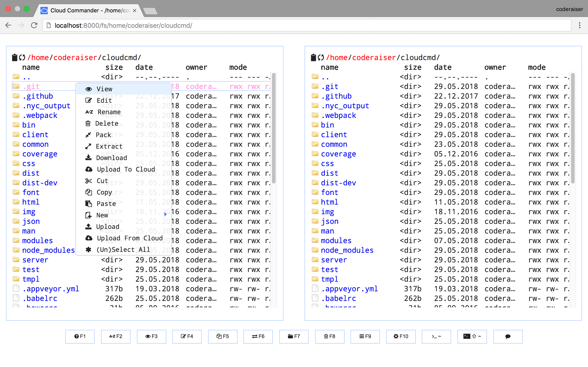Click refresh icon in left panel
Image resolution: width=588 pixels, height=367 pixels.
pyautogui.click(x=22, y=58)
